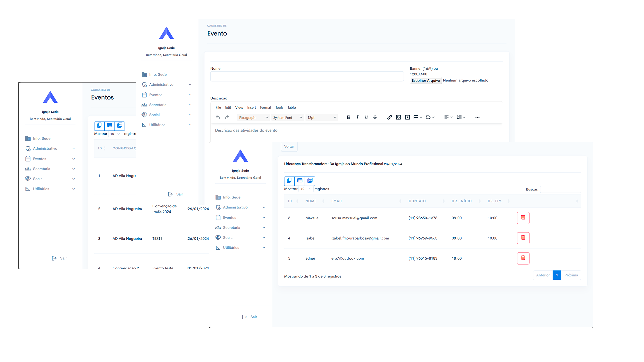Click Escolher Arquivo to upload banner

(x=425, y=81)
